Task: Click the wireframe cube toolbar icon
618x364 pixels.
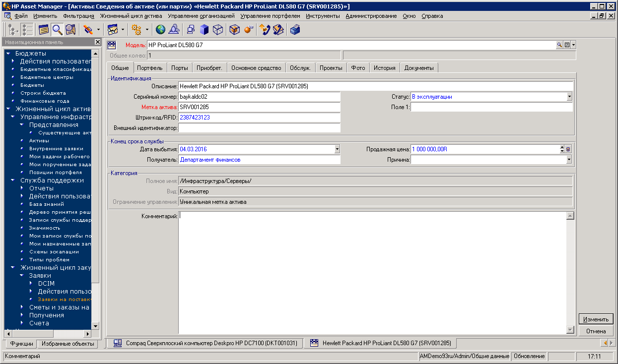Action: (217, 30)
